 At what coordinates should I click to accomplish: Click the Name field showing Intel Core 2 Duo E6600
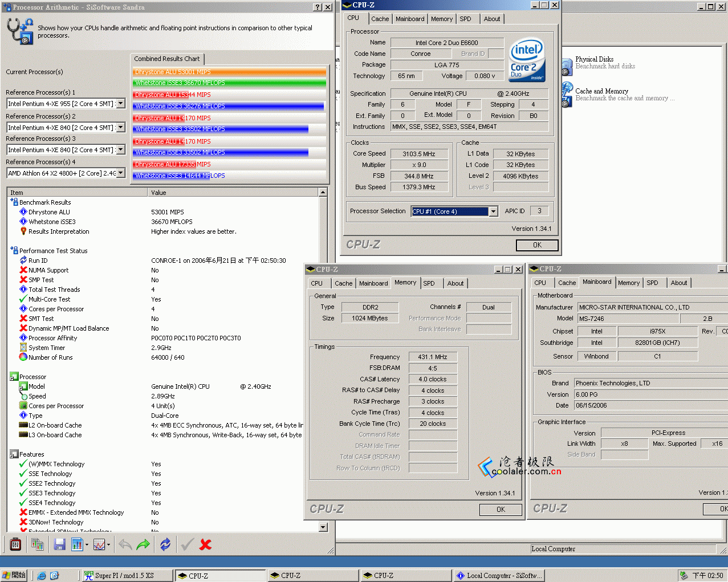tap(447, 43)
